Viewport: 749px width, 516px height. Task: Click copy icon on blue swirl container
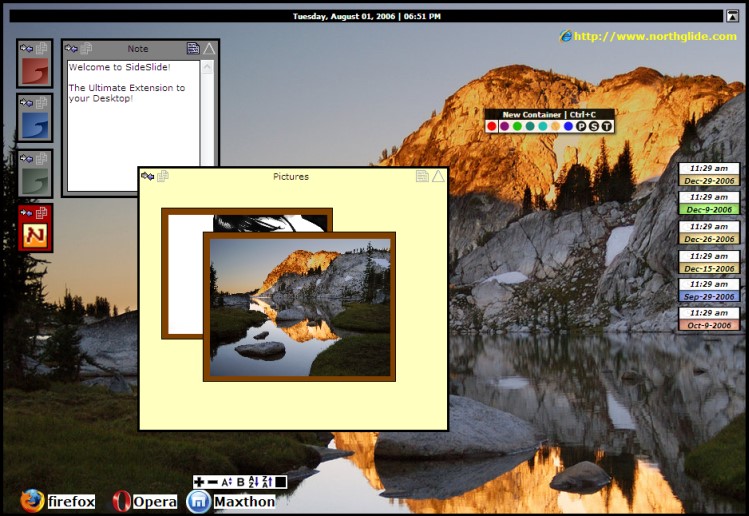tap(42, 103)
